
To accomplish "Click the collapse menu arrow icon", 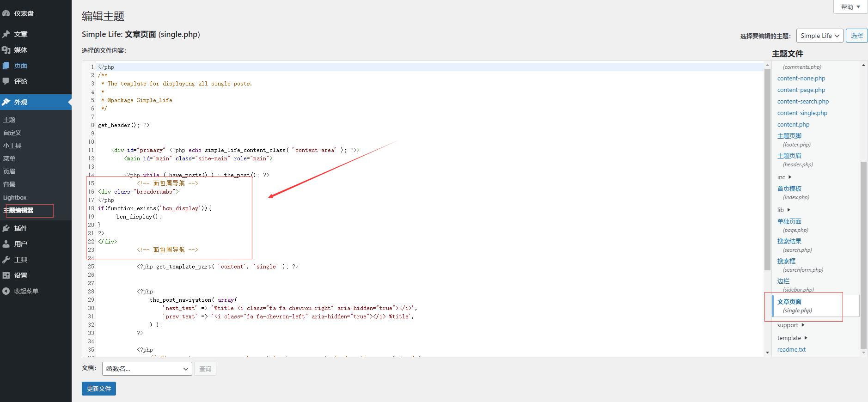I will pyautogui.click(x=6, y=291).
